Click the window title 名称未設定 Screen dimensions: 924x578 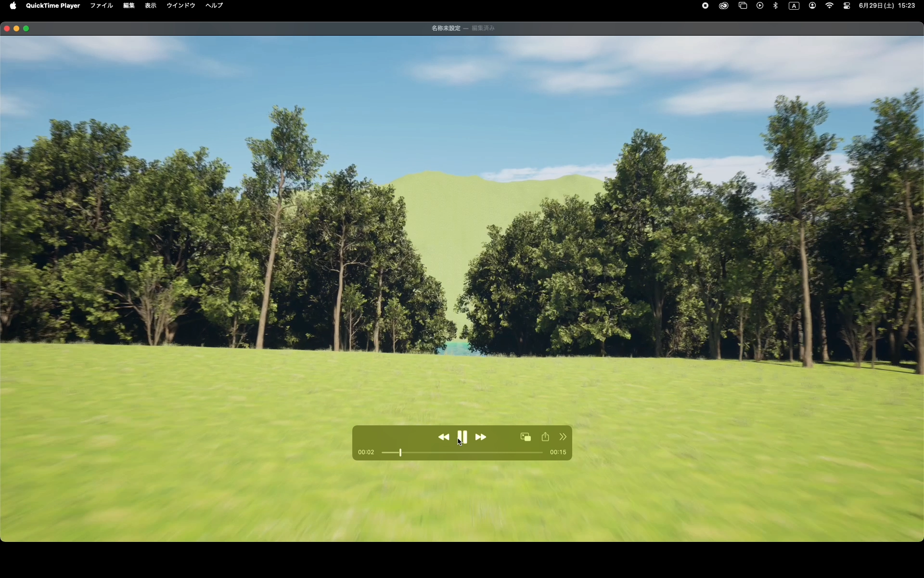tap(446, 28)
